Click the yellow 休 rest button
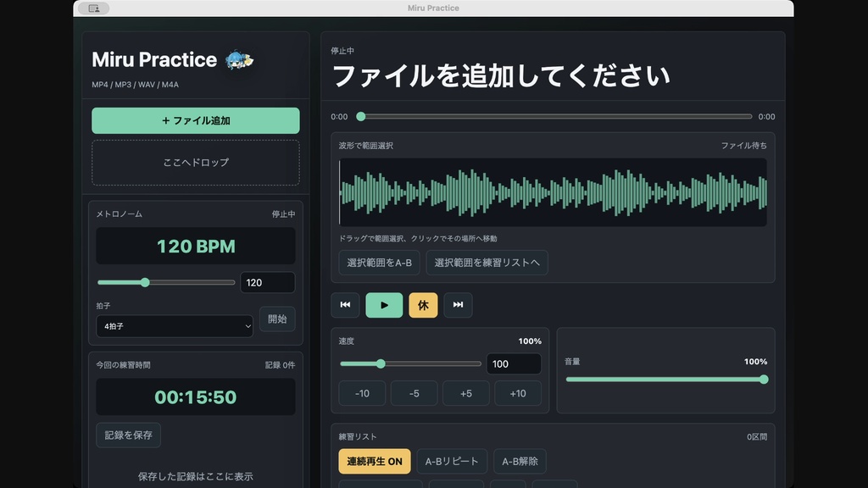The image size is (868, 488). [423, 305]
